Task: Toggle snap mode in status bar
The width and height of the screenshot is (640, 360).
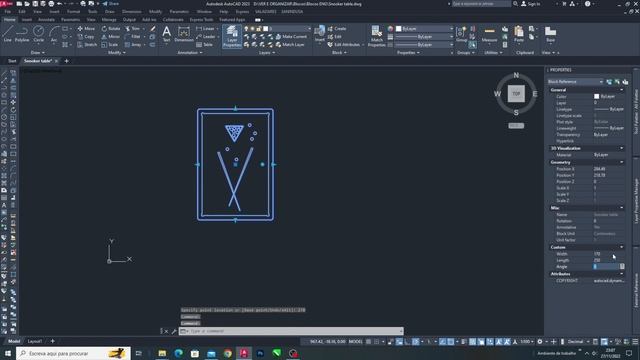Action: tap(377, 341)
